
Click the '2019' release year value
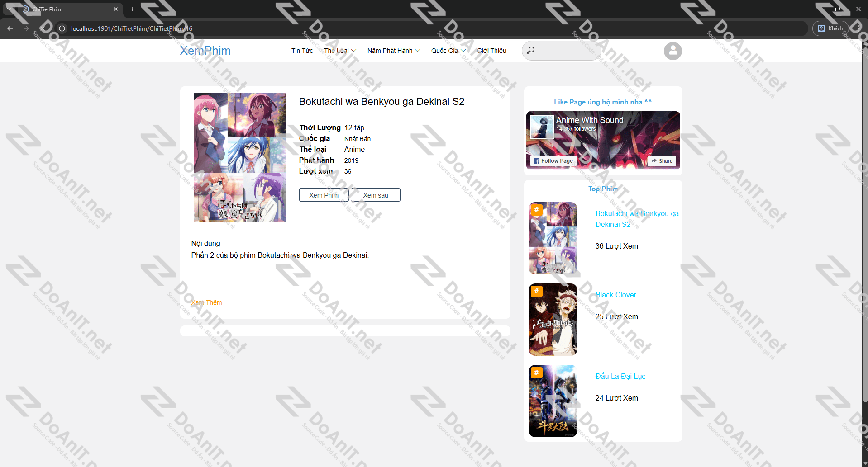(351, 160)
